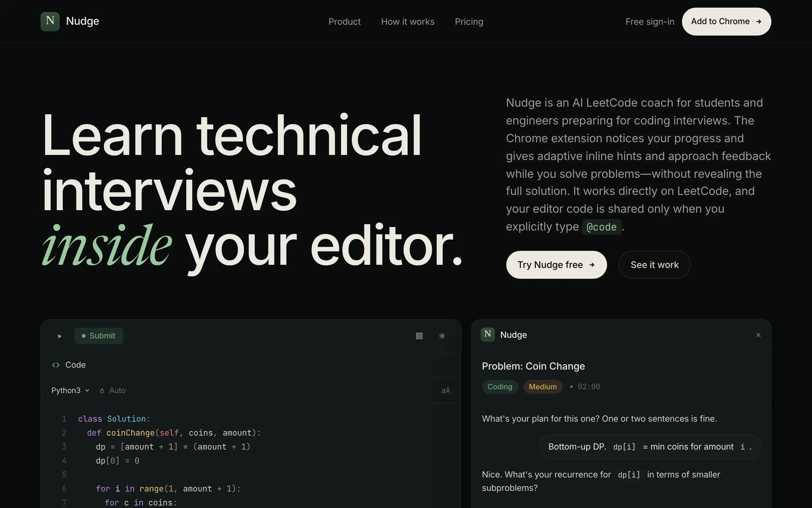Click the Free sign-in link

tap(650, 22)
